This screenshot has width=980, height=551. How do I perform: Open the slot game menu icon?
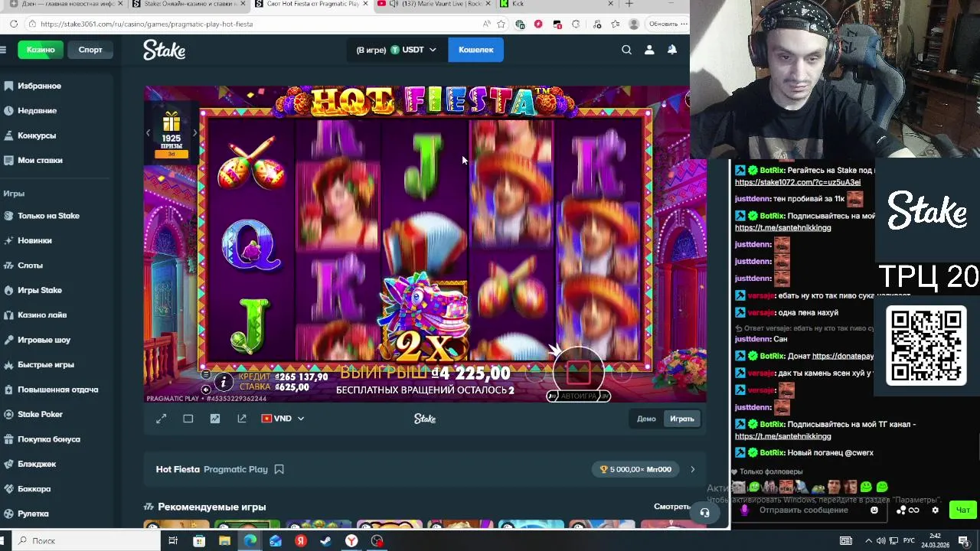coord(206,374)
